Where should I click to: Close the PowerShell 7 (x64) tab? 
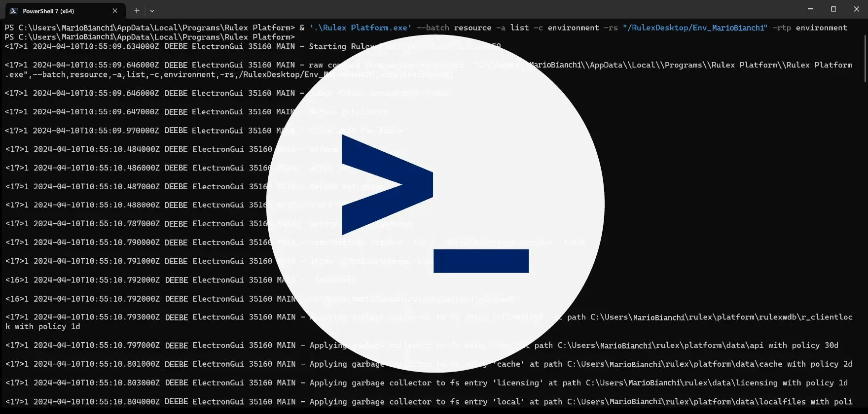click(115, 10)
